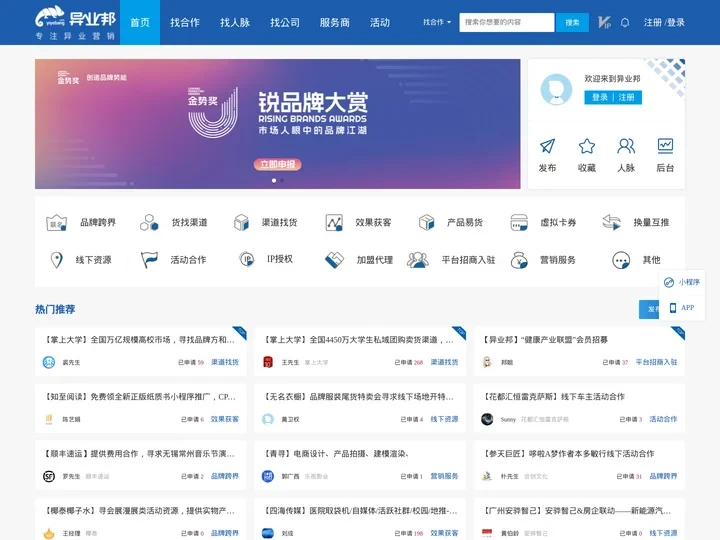720x540 pixels.
Task: Open 【花都汇恒雷克萨斯】线下车主活动合作 listing
Action: pyautogui.click(x=554, y=397)
